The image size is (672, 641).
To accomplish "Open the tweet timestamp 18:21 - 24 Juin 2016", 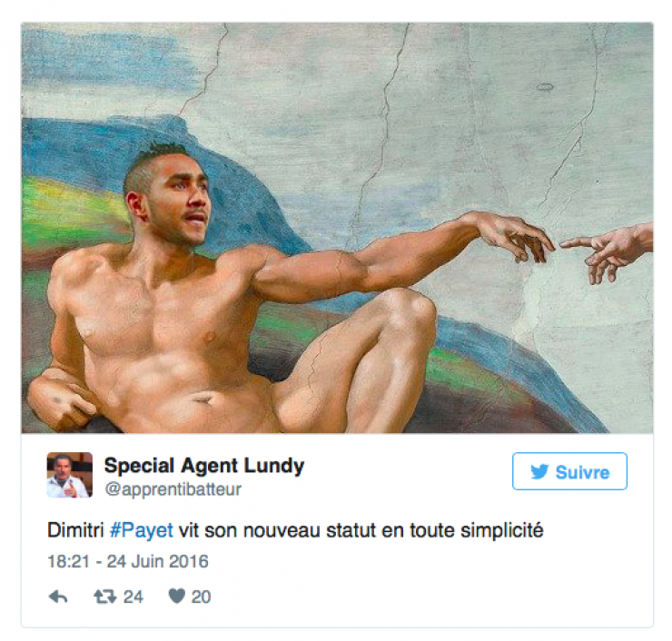I will click(128, 561).
